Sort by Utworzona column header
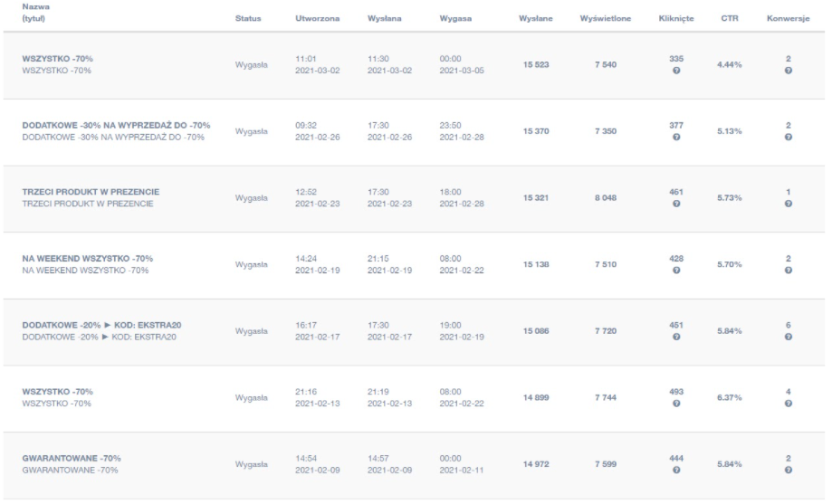This screenshot has width=832, height=504. point(317,18)
